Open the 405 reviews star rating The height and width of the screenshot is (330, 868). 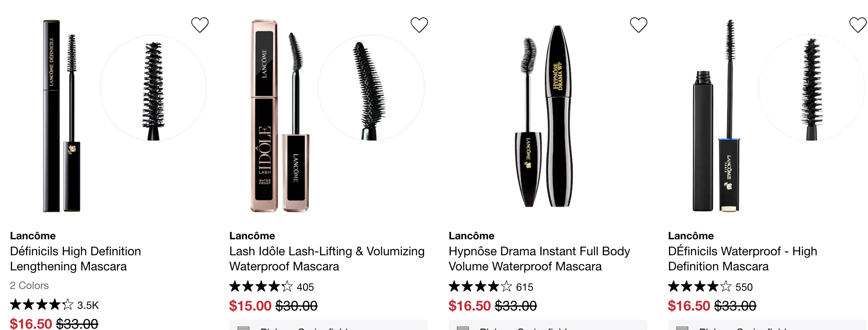click(272, 287)
